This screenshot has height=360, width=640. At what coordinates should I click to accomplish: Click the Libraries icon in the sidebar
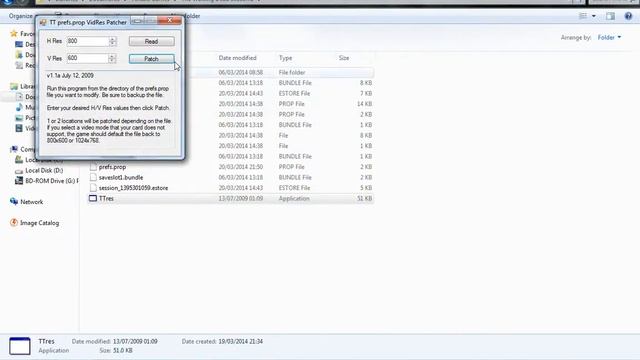coord(14,86)
